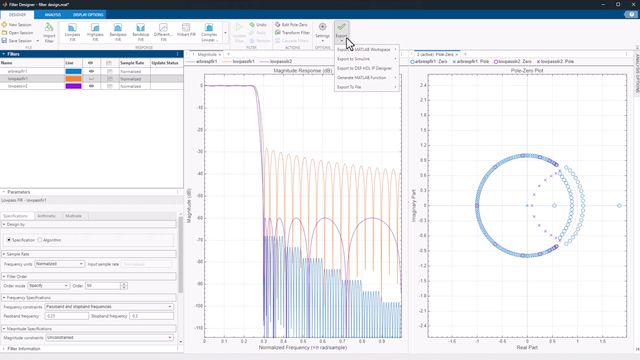This screenshot has height=360, width=640.
Task: Toggle the checkbox in arbrespfir1 row
Action: (109, 71)
